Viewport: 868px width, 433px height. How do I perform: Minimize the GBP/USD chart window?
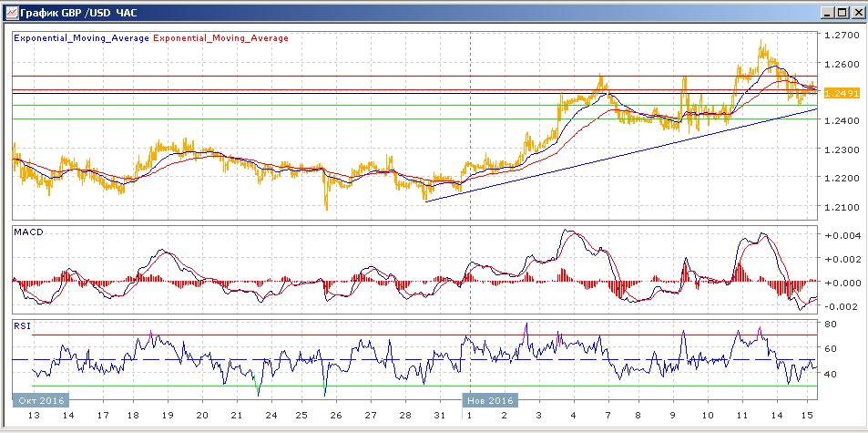(x=828, y=12)
